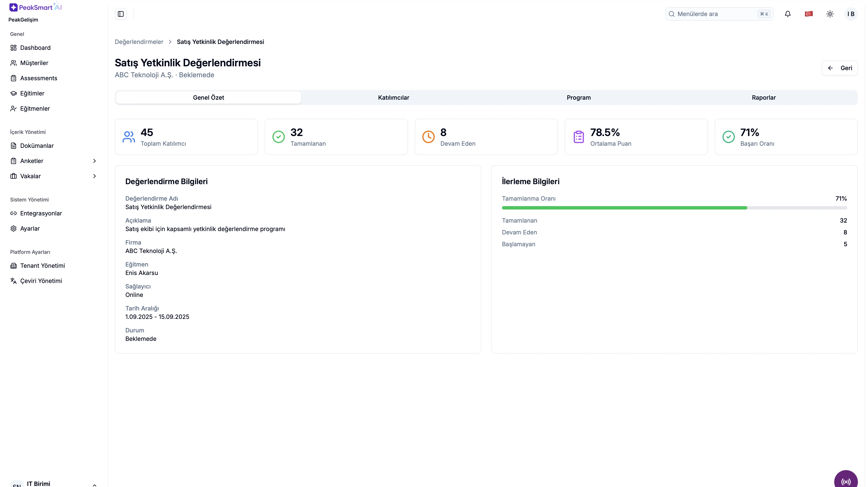Toggle the light/dark theme sun icon

pos(830,14)
